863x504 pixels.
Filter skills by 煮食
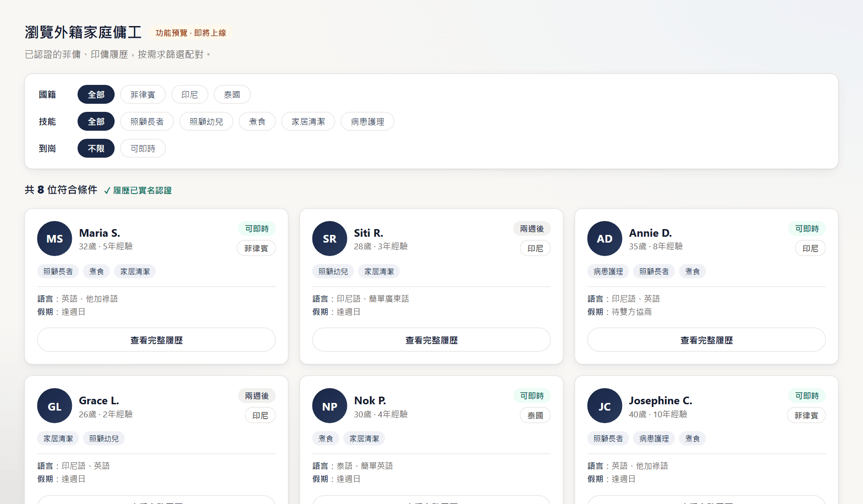(257, 122)
